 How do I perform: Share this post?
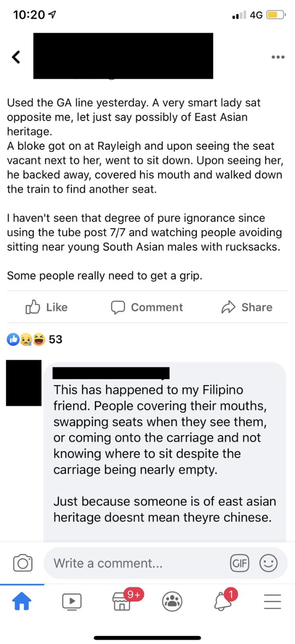pos(247,307)
